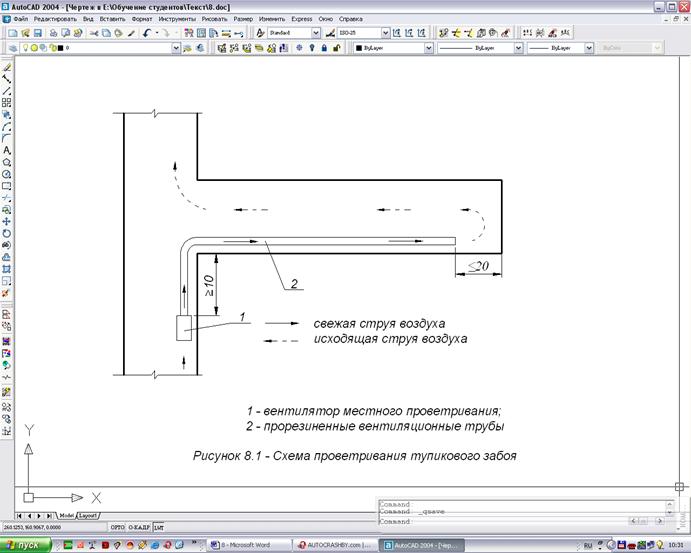Click the Move tool in left toolbar

[7, 220]
